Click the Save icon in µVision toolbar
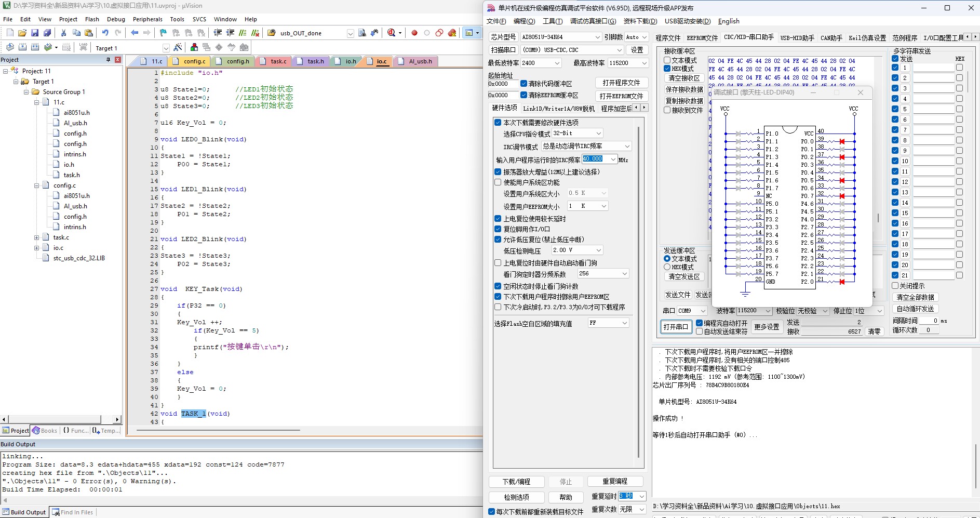Image resolution: width=980 pixels, height=518 pixels. click(x=35, y=33)
